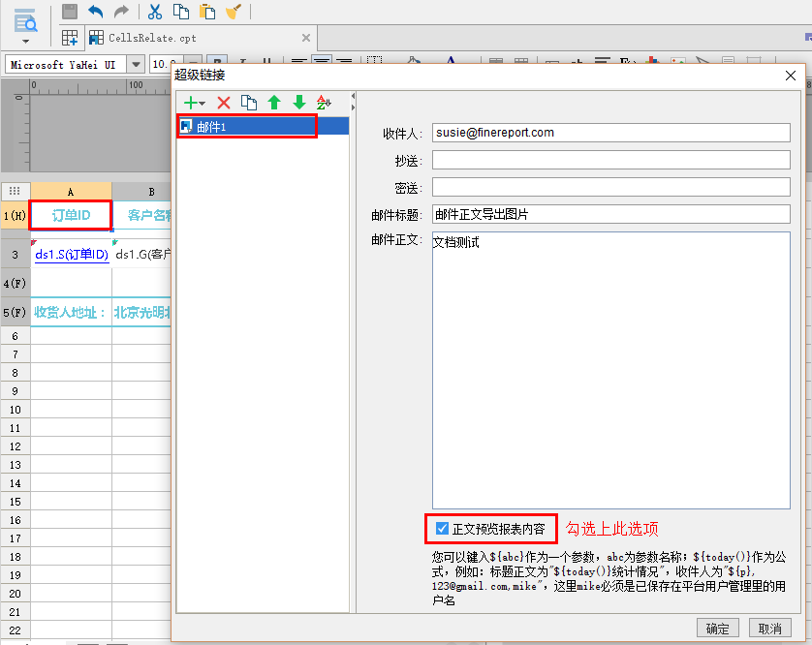Image resolution: width=812 pixels, height=645 pixels.
Task: Move hyperlink down with green arrow
Action: click(x=299, y=103)
